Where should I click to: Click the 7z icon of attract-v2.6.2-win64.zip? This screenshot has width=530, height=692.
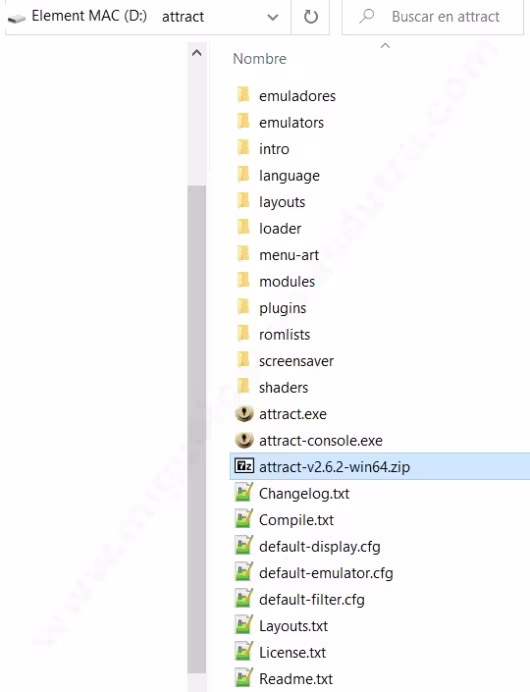point(244,466)
